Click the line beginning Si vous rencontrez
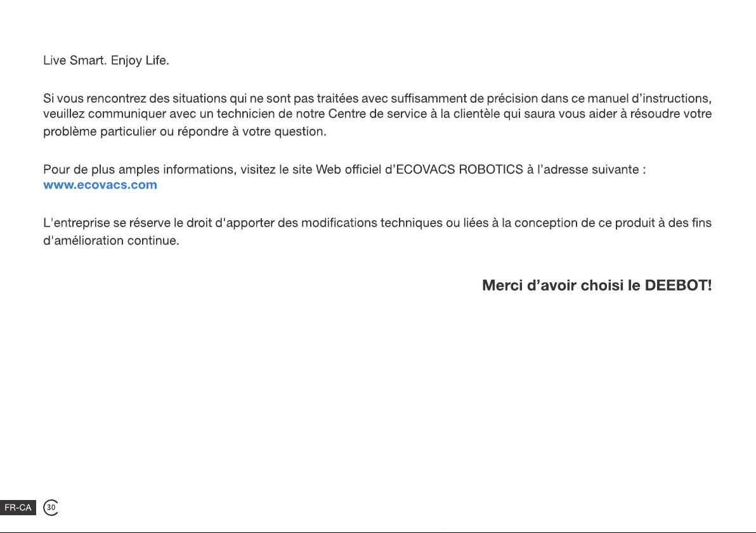This screenshot has height=533, width=756. tap(377, 98)
